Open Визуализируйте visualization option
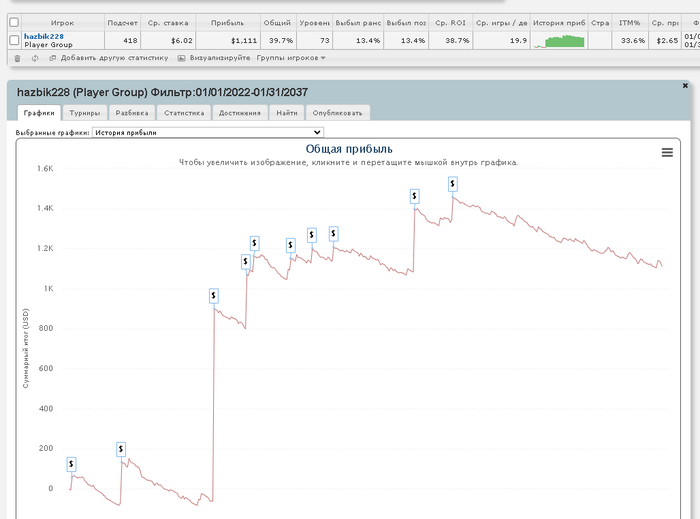This screenshot has width=700, height=519. [214, 58]
